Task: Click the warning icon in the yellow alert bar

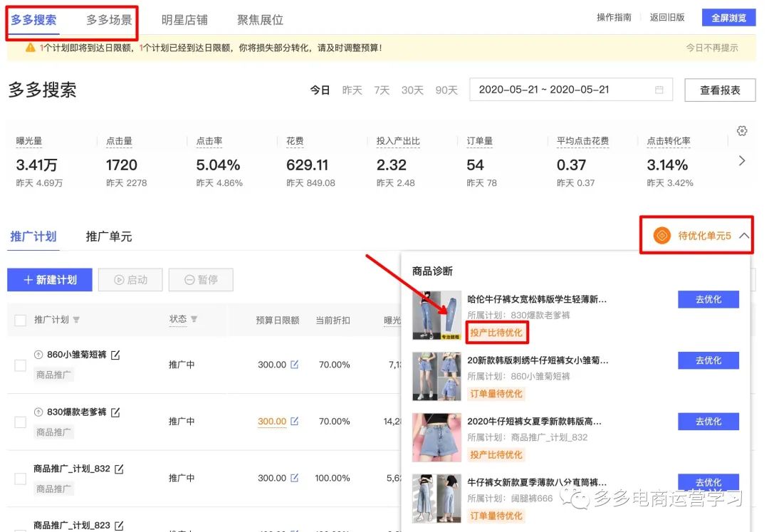Action: point(31,48)
